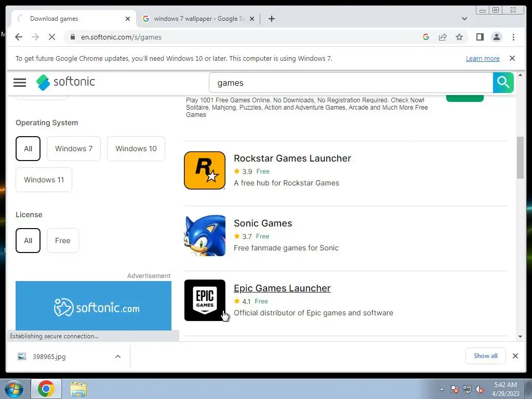The width and height of the screenshot is (532, 399).
Task: Click Chrome icon in taskbar
Action: (x=46, y=389)
